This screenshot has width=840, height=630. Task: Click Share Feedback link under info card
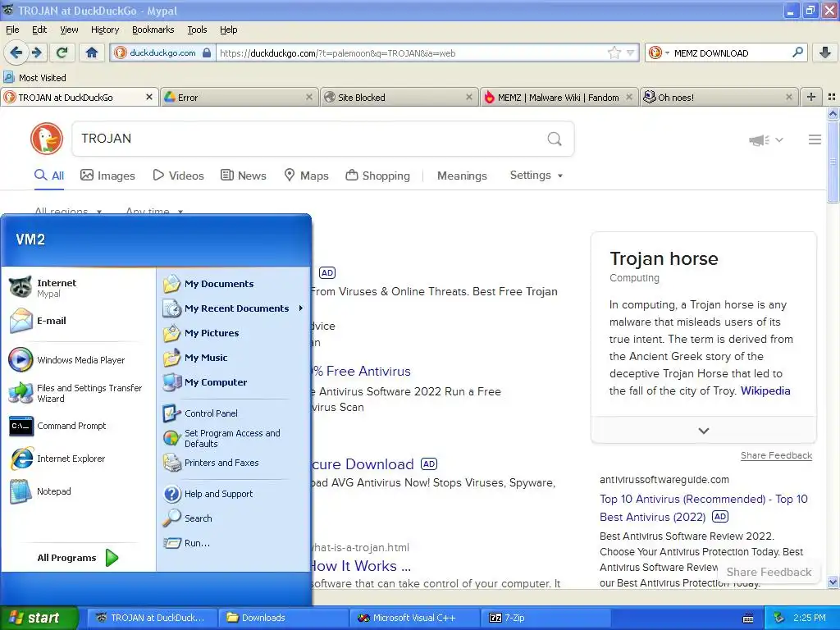(776, 455)
